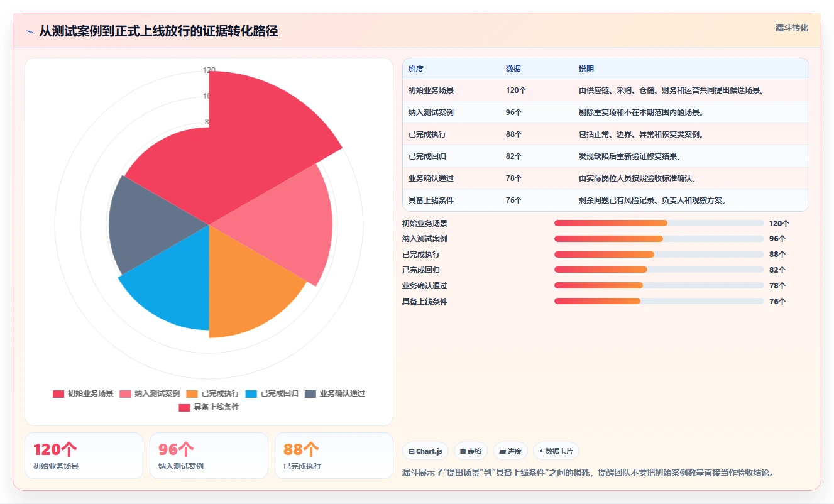This screenshot has width=834, height=504.
Task: Click the 维度 column header
Action: (416, 69)
